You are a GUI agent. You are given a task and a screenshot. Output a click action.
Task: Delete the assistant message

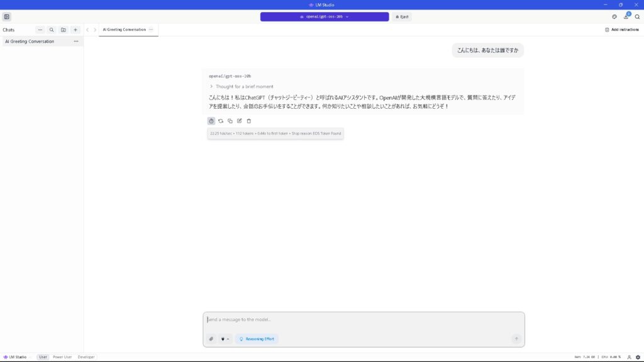pyautogui.click(x=249, y=121)
